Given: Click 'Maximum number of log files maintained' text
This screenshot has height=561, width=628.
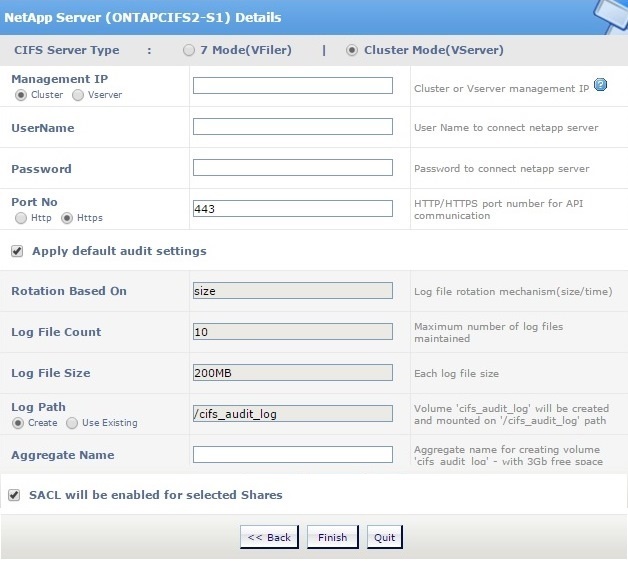Looking at the screenshot, I should 489,332.
